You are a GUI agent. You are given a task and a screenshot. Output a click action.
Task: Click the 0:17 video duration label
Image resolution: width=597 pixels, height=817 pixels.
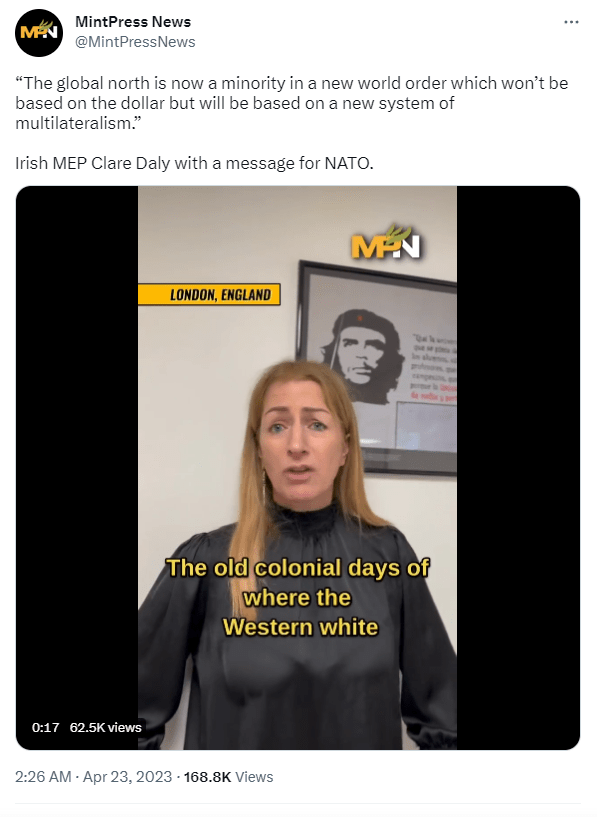pos(45,727)
